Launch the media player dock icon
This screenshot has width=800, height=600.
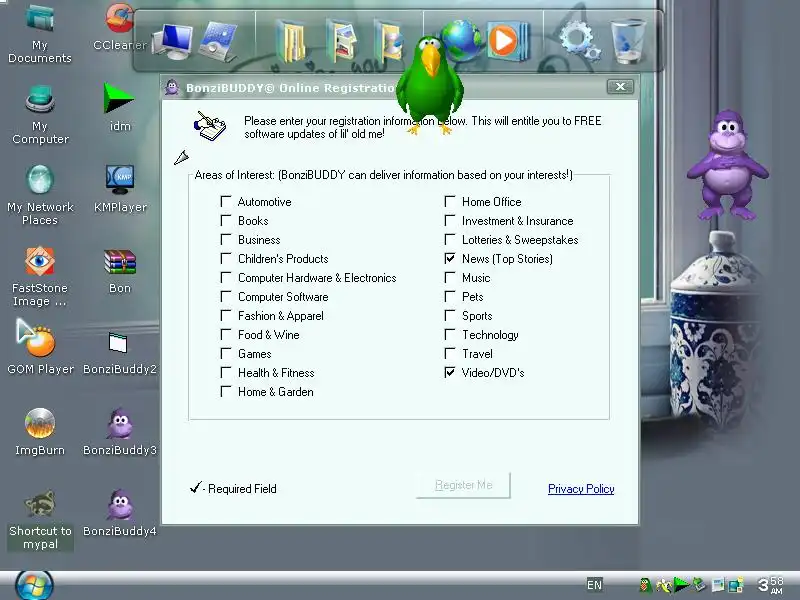click(508, 41)
